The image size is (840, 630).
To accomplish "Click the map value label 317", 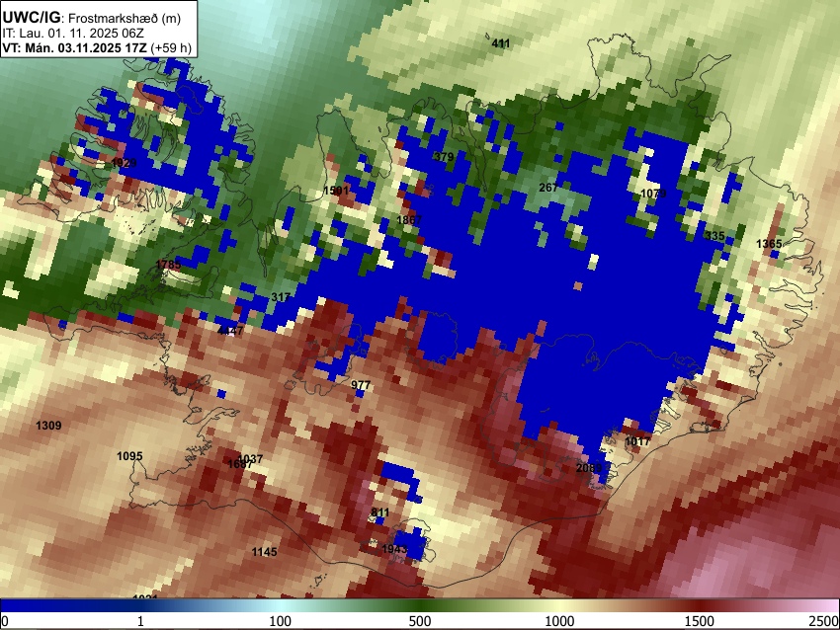I will pyautogui.click(x=281, y=297).
